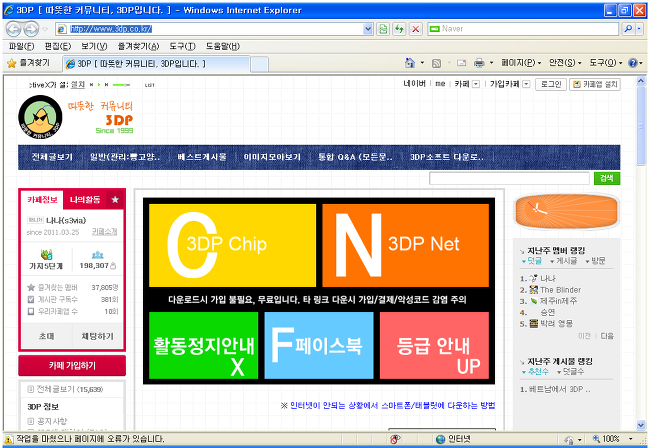Switch to the 나의활동 tab
The height and width of the screenshot is (448, 650).
tap(85, 200)
